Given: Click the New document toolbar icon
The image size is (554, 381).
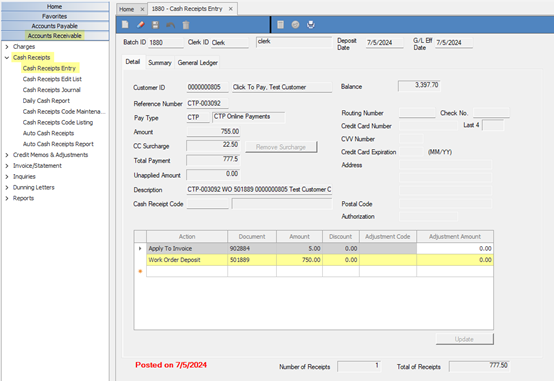Looking at the screenshot, I should 125,25.
